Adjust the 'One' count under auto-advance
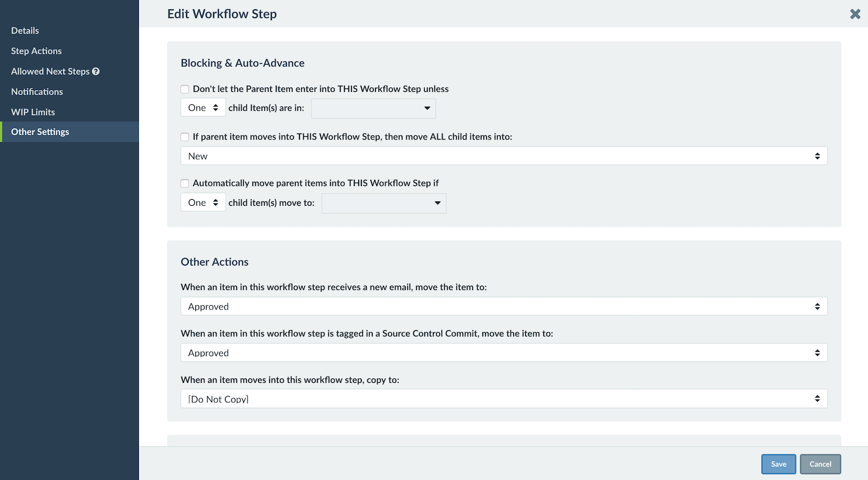 coord(202,202)
